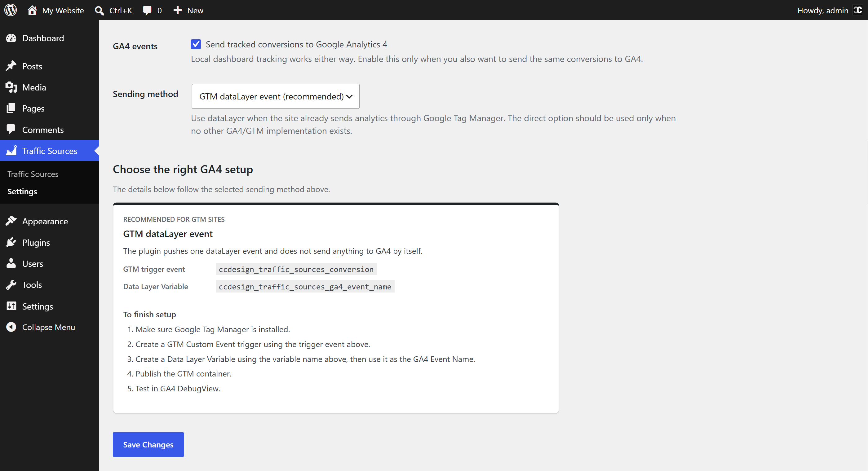
Task: Click the Collapse Menu arrow icon
Action: click(11, 327)
